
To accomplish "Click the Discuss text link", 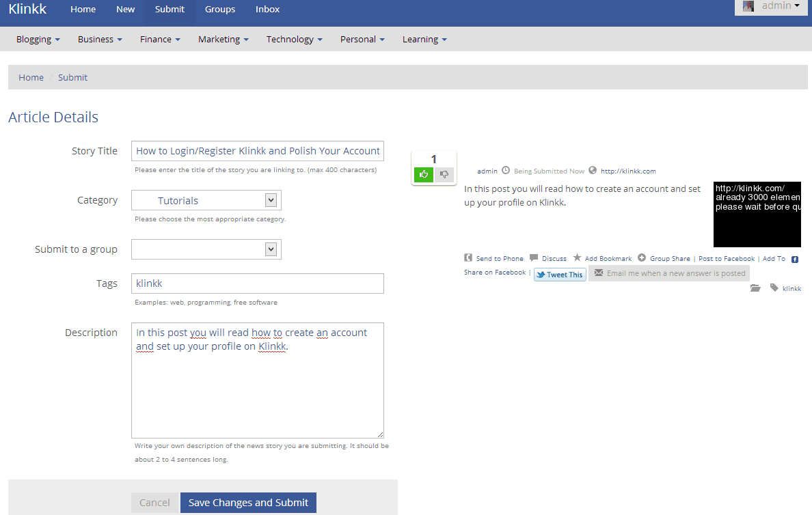I will [x=554, y=258].
